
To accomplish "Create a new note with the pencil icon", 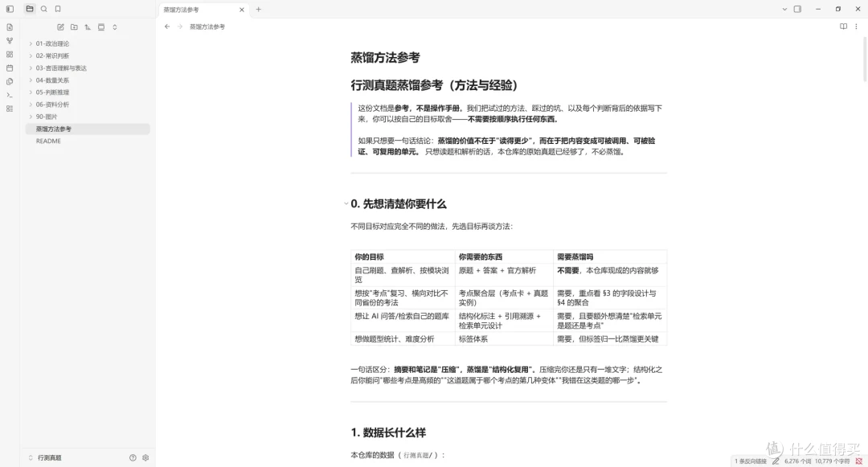I will tap(60, 27).
